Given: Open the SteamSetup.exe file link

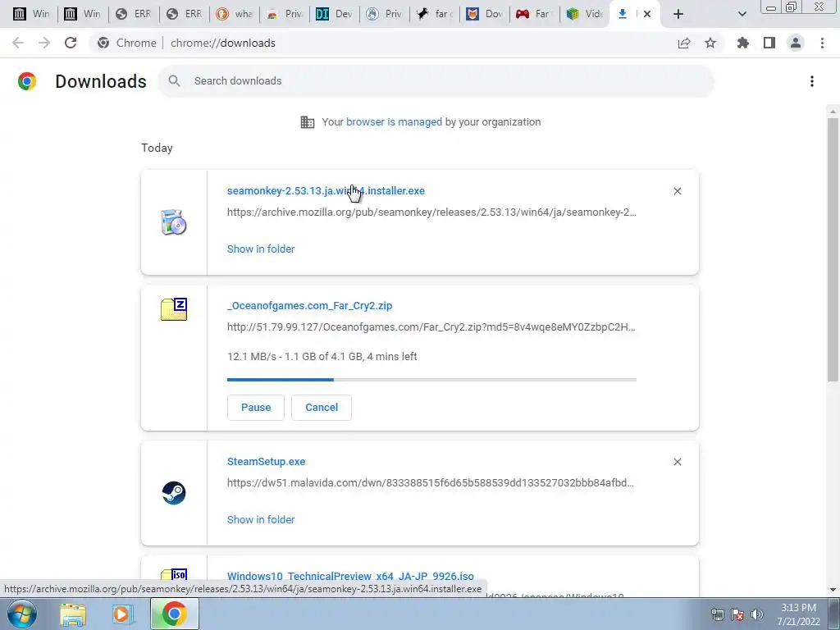Looking at the screenshot, I should coord(267,462).
